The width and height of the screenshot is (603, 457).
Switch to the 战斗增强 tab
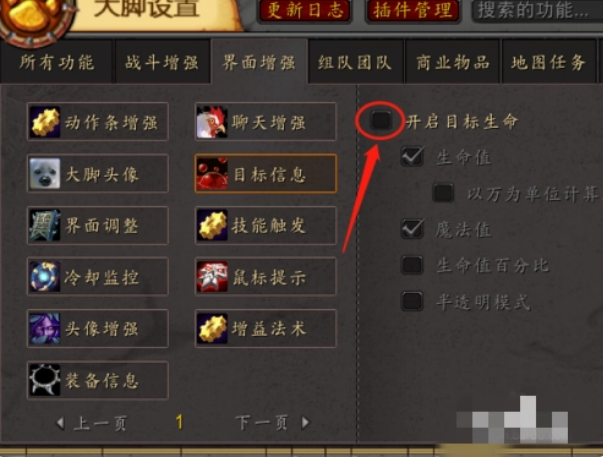click(x=162, y=62)
